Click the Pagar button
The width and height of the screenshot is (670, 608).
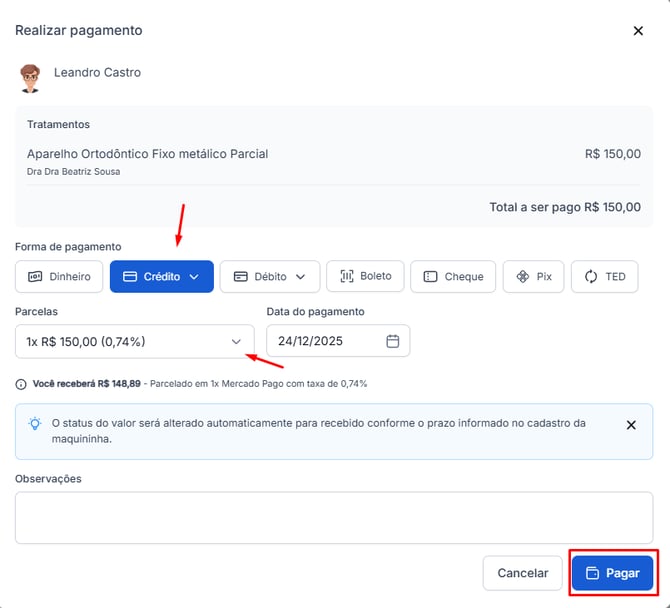[x=612, y=573]
